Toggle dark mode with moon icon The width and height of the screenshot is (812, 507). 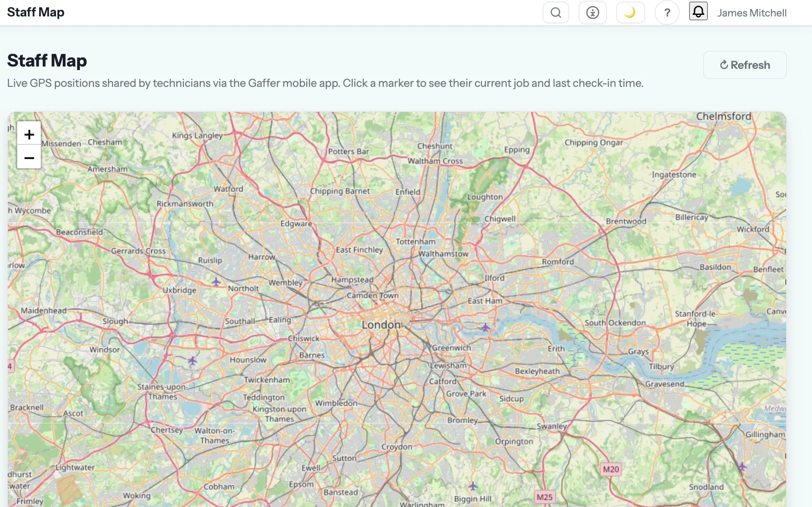tap(630, 13)
